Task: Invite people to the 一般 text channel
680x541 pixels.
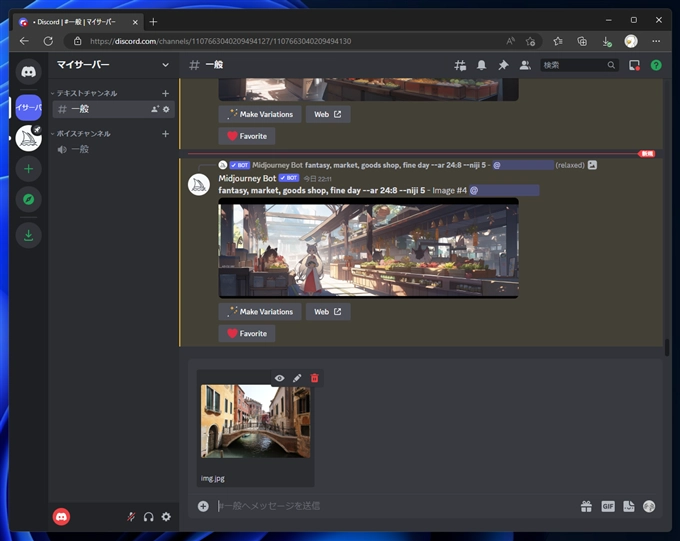Action: [155, 109]
